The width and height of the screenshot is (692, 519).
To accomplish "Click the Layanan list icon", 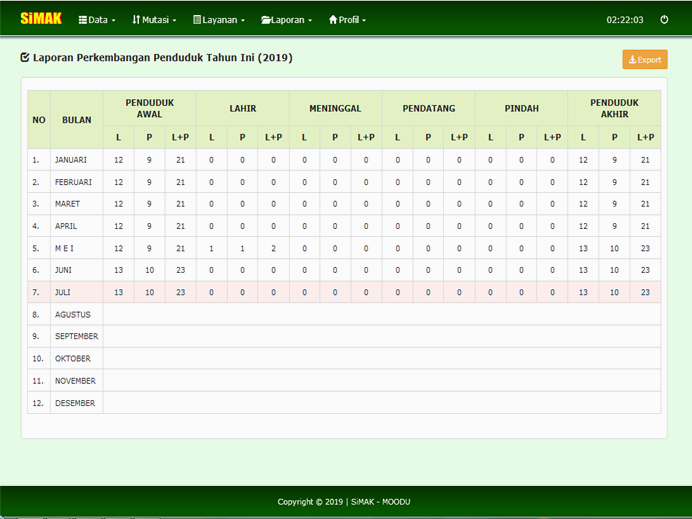I will 197,20.
